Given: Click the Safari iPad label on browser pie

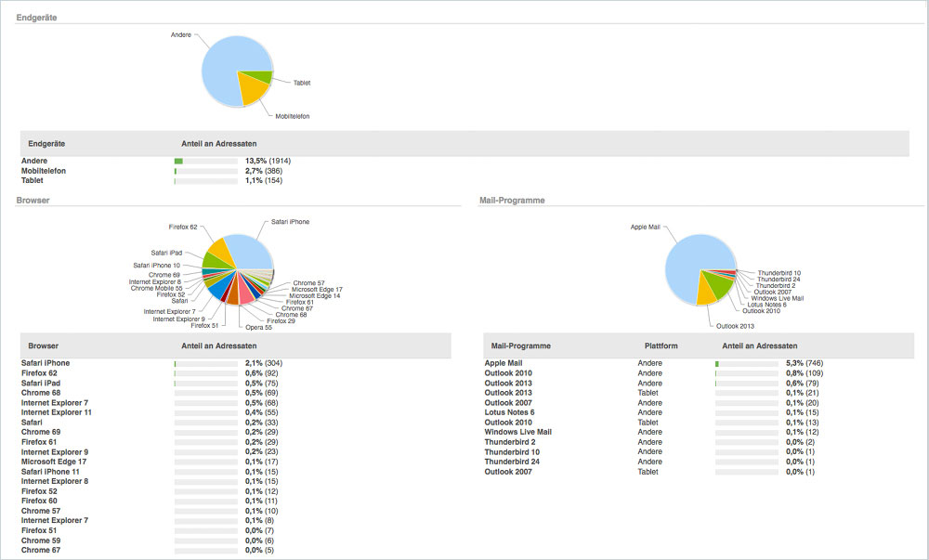Looking at the screenshot, I should point(166,253).
